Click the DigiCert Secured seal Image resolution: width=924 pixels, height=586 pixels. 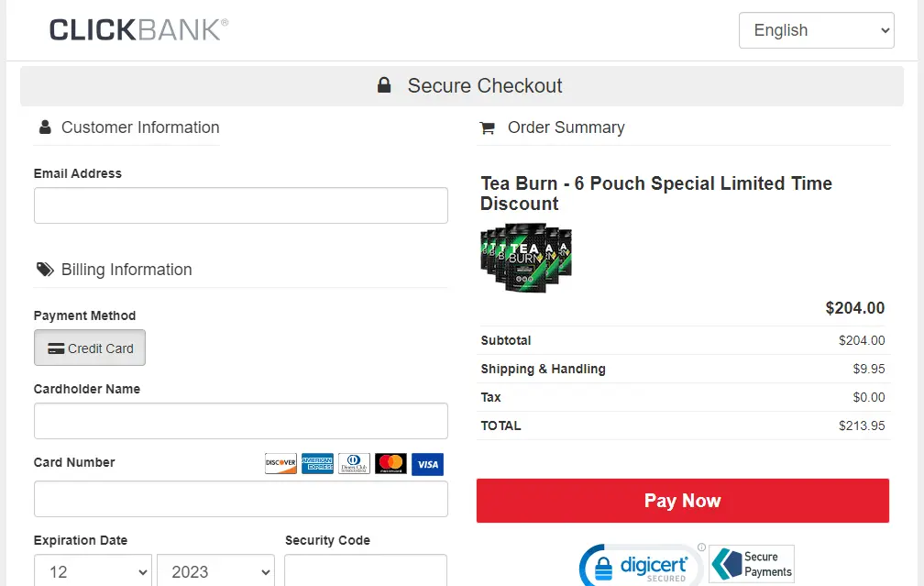click(x=640, y=563)
